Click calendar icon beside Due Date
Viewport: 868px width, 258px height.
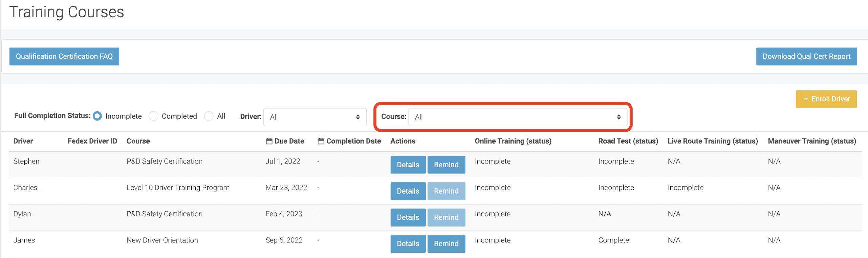(269, 141)
